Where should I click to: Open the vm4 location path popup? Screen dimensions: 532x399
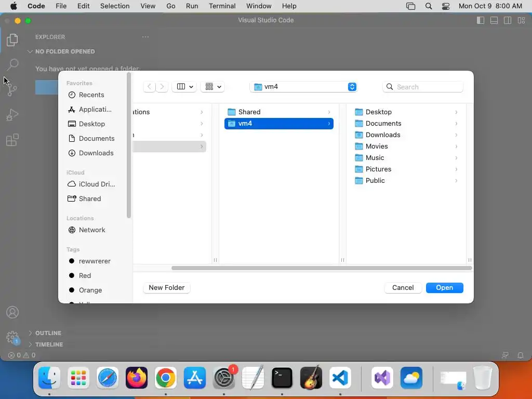303,87
